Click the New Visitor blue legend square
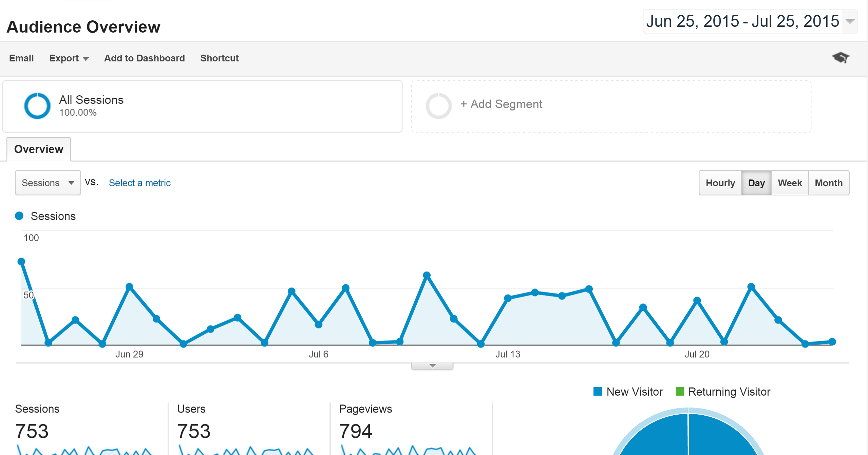 (598, 392)
